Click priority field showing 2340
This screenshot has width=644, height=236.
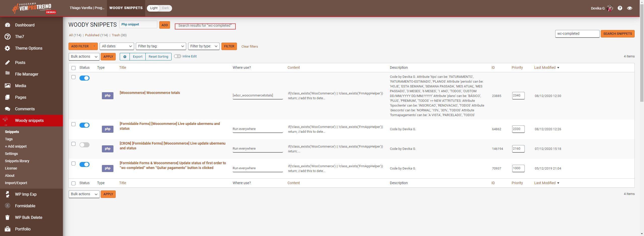click(x=518, y=96)
